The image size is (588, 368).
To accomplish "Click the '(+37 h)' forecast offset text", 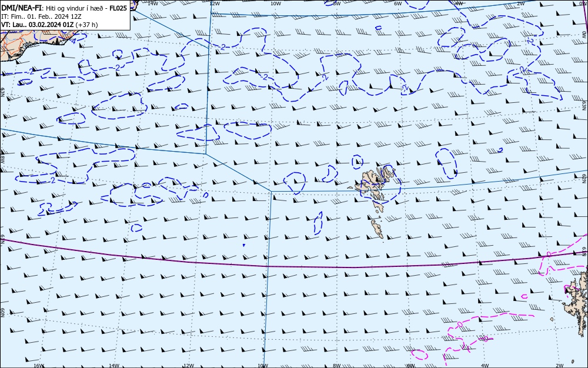I will (x=86, y=25).
